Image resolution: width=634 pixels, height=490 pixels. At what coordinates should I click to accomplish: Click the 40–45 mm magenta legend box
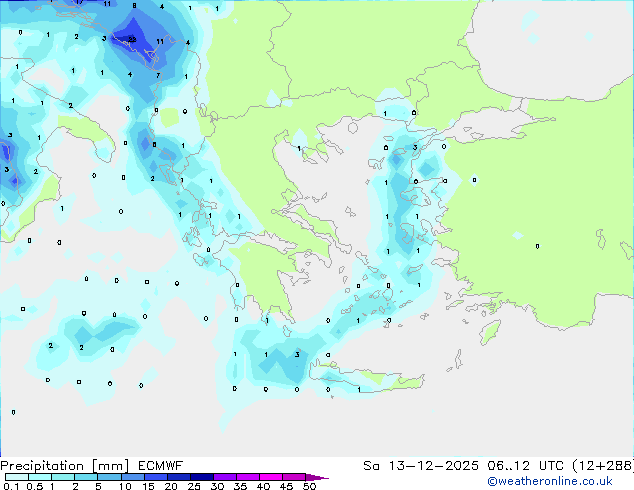[x=271, y=477]
